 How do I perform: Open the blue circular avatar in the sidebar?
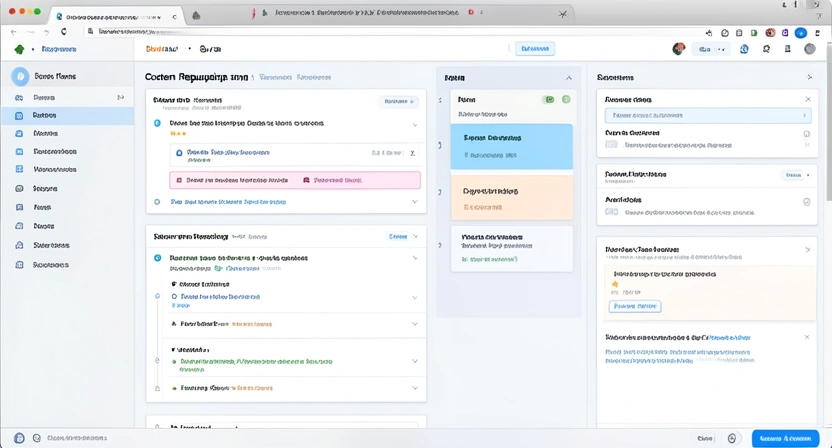[20, 76]
